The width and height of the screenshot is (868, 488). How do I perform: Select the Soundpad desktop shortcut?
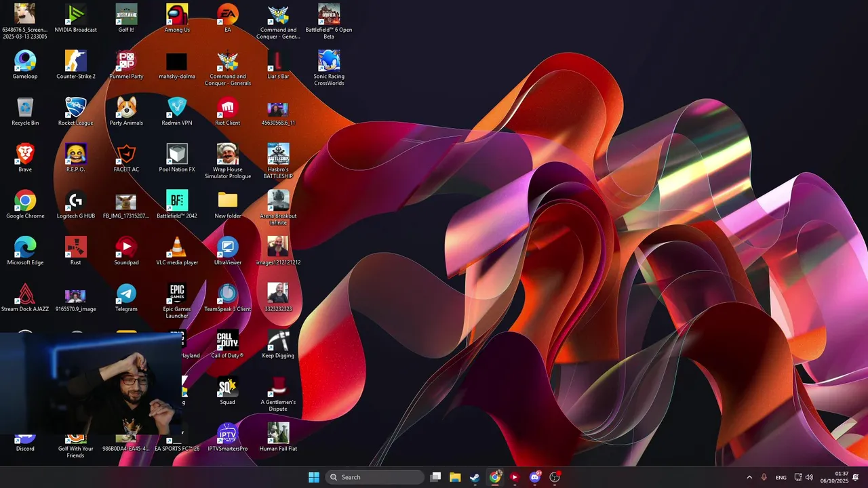pos(126,251)
